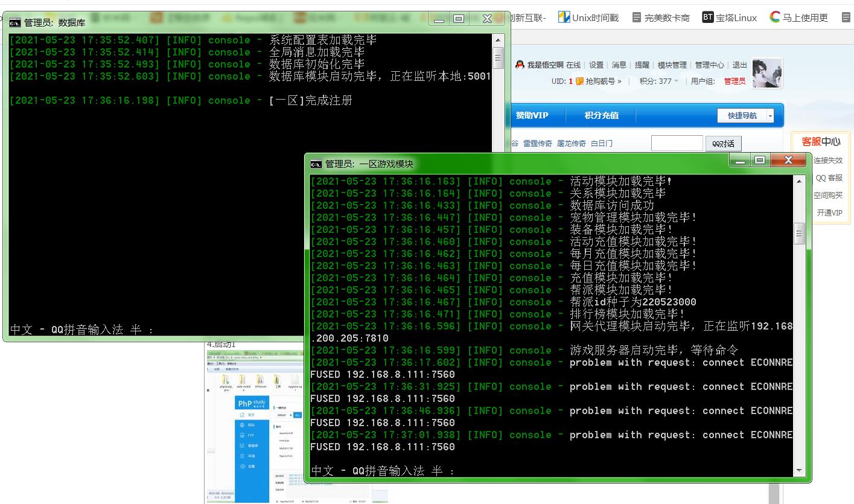
Task: Click the cmd icon in the 一区游戏模块 title bar
Action: [316, 164]
